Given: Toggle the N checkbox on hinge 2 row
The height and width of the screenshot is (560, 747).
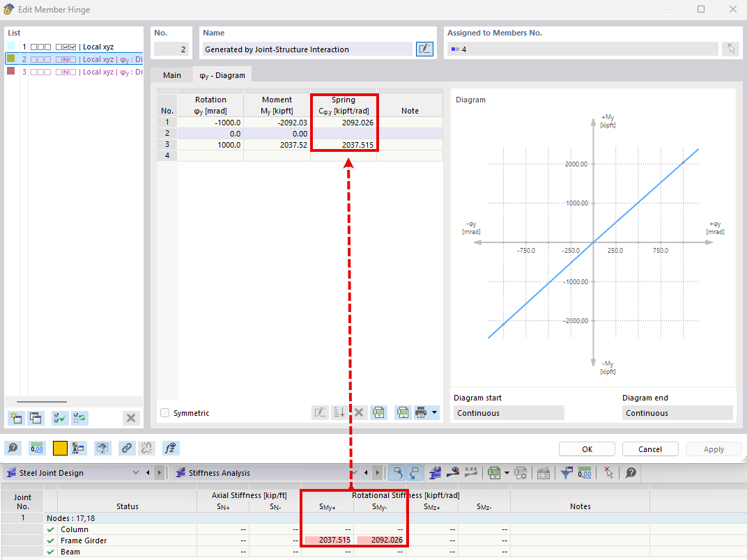Looking at the screenshot, I should [66, 59].
